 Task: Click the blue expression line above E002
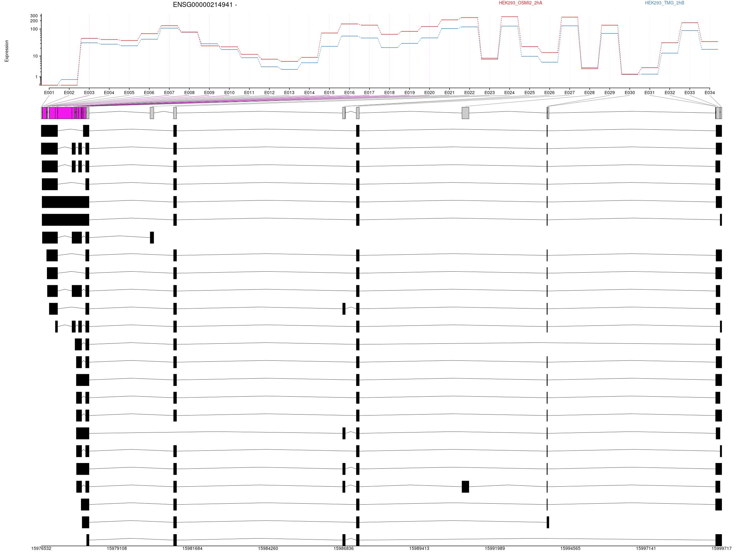click(x=69, y=79)
